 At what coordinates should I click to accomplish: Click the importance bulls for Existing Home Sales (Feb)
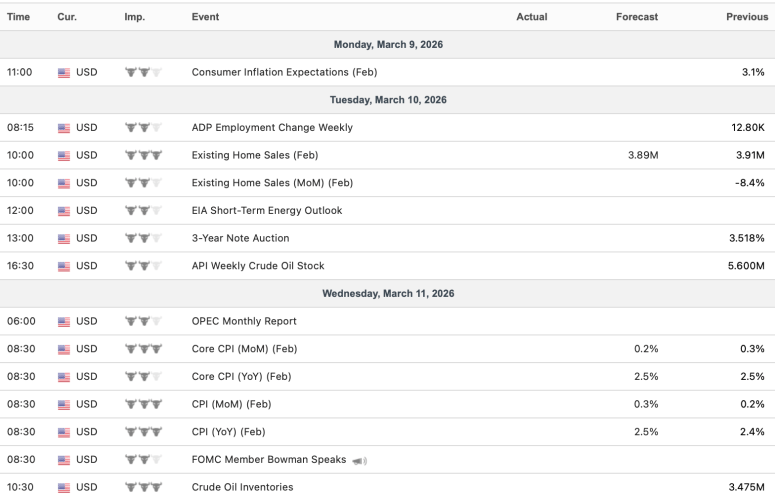click(143, 156)
